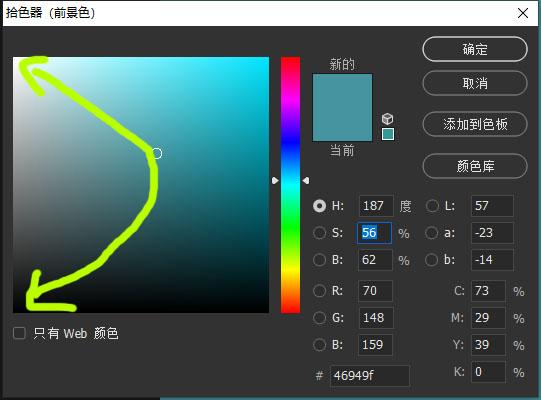541x400 pixels.
Task: Click the K black field showing 0
Action: pyautogui.click(x=488, y=372)
